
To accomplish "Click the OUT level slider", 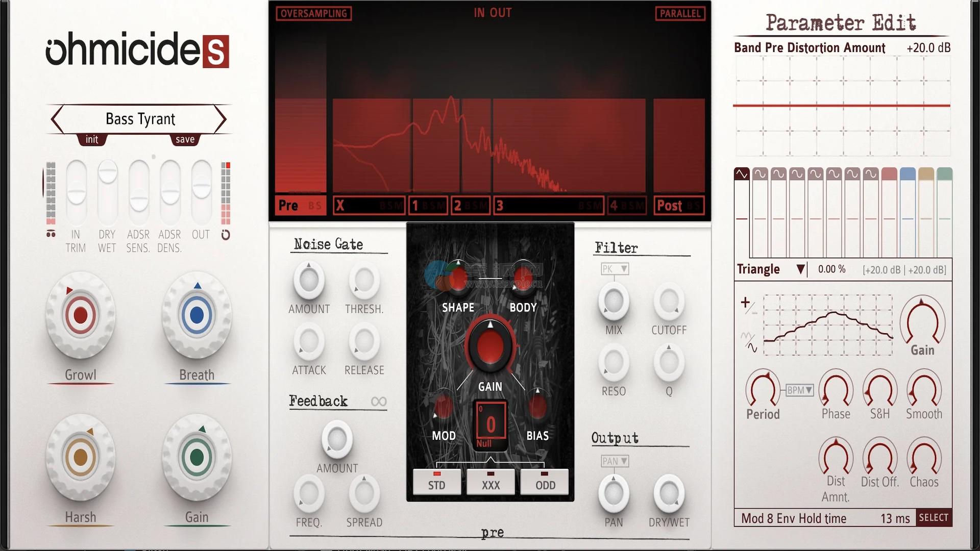I will click(201, 193).
